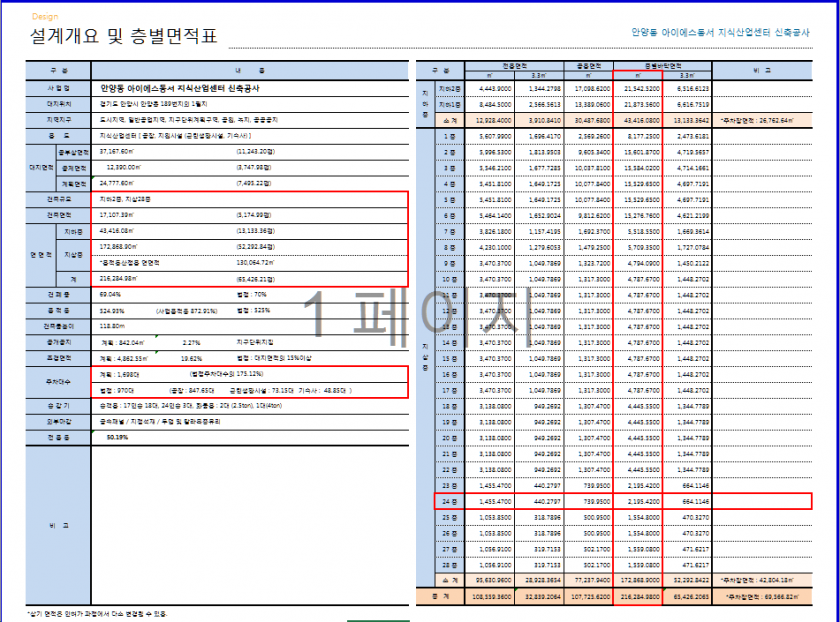840x622 pixels.
Task: Click the '69.04%' building coverage value
Action: (110, 295)
